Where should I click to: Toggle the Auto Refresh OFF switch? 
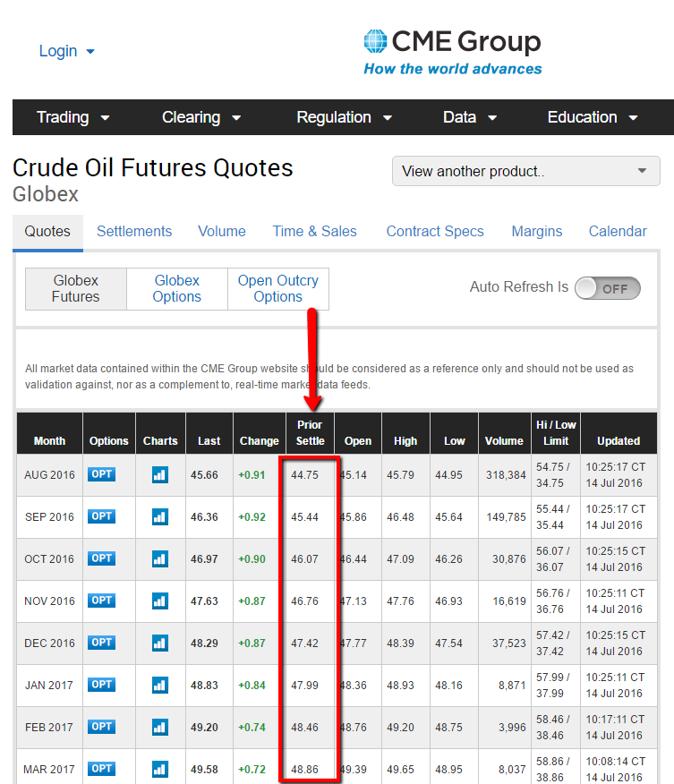click(608, 288)
